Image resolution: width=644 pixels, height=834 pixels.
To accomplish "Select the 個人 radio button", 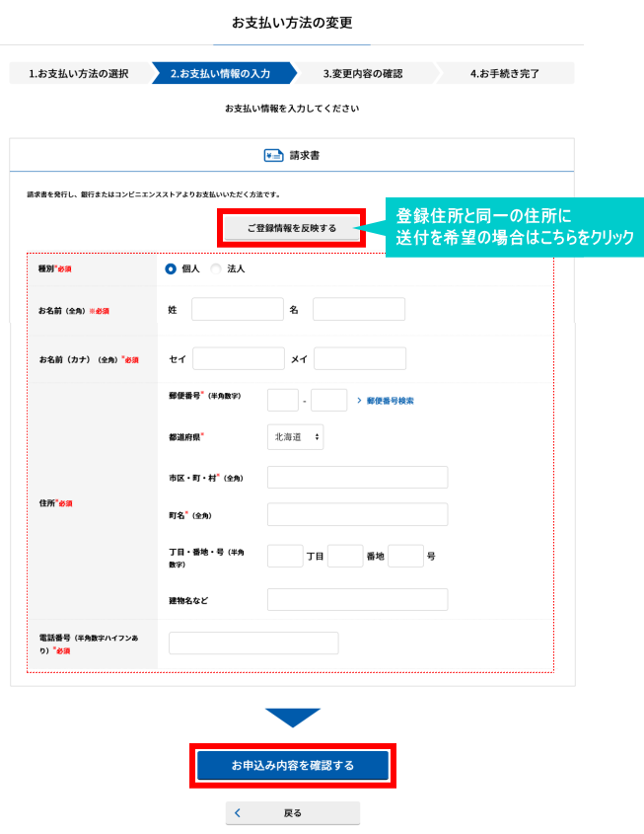I will tap(171, 269).
